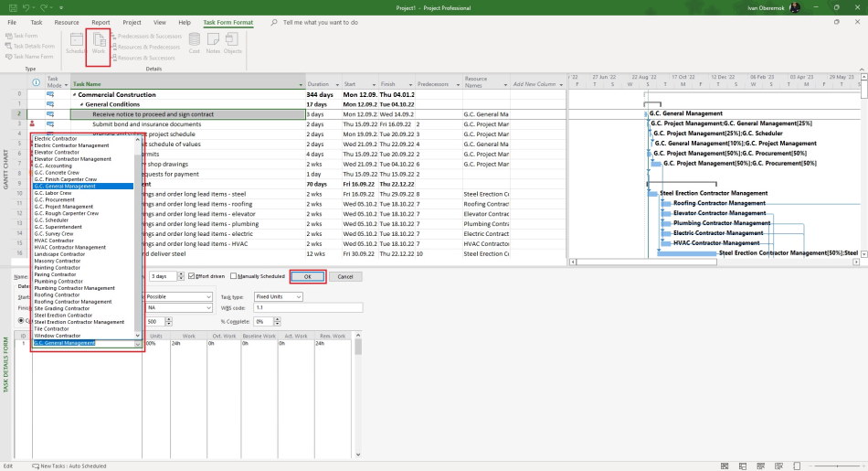Select the Task Name Form type option

29,57
